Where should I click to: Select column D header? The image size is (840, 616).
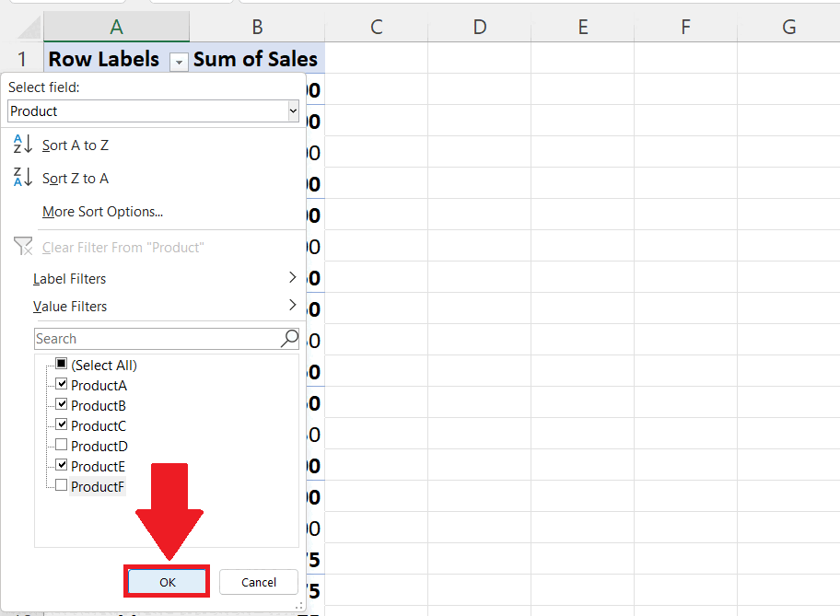pyautogui.click(x=479, y=26)
